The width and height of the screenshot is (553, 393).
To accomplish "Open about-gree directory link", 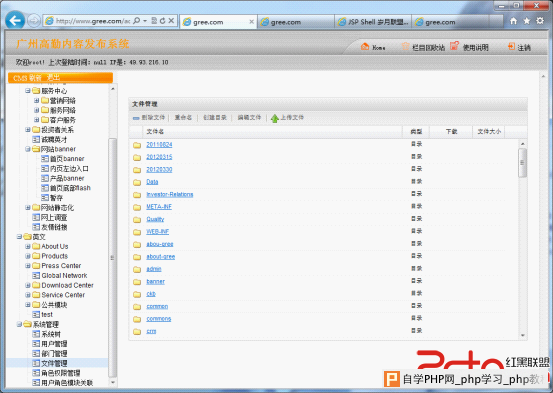I will click(x=160, y=256).
